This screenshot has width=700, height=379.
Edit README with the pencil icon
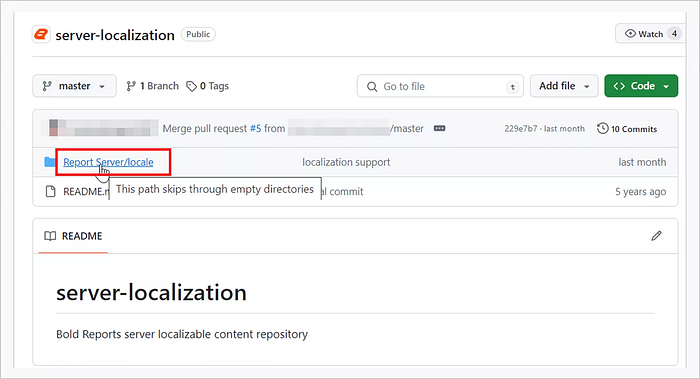[656, 236]
